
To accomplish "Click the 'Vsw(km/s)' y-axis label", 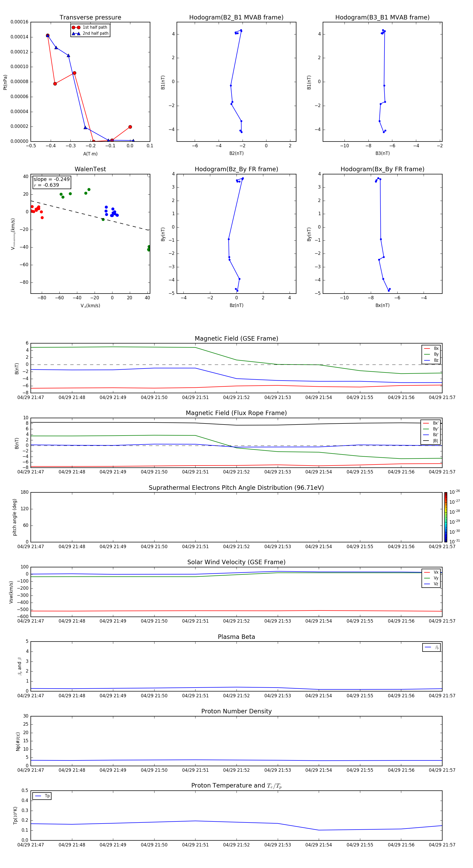I will (x=11, y=592).
